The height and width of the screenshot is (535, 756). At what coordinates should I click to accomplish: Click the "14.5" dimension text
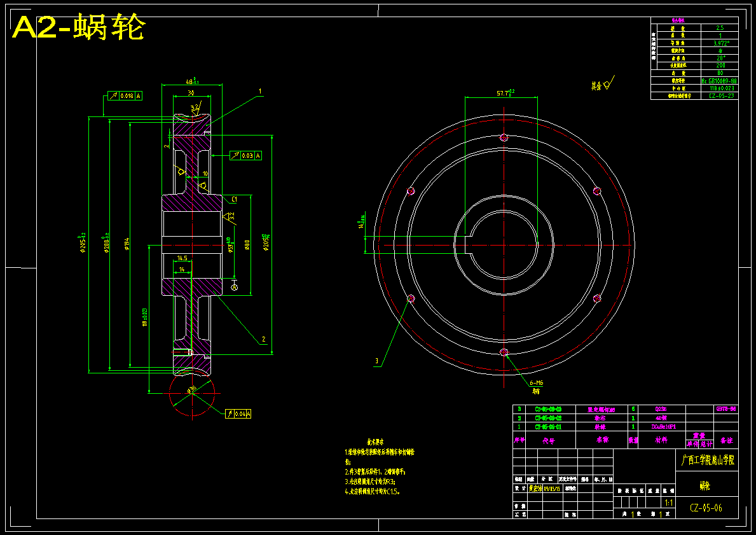coord(182,258)
